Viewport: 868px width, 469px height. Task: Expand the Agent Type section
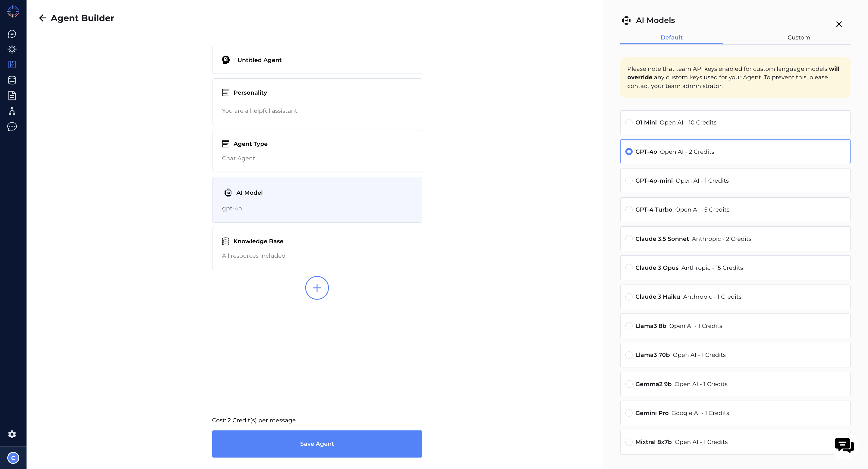pyautogui.click(x=316, y=150)
